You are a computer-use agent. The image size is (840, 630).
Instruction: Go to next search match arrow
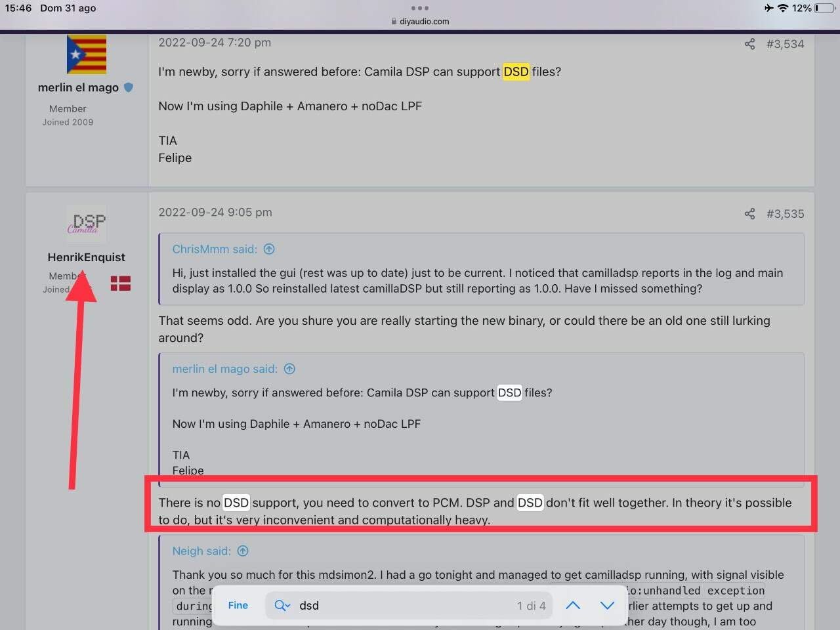(x=608, y=605)
